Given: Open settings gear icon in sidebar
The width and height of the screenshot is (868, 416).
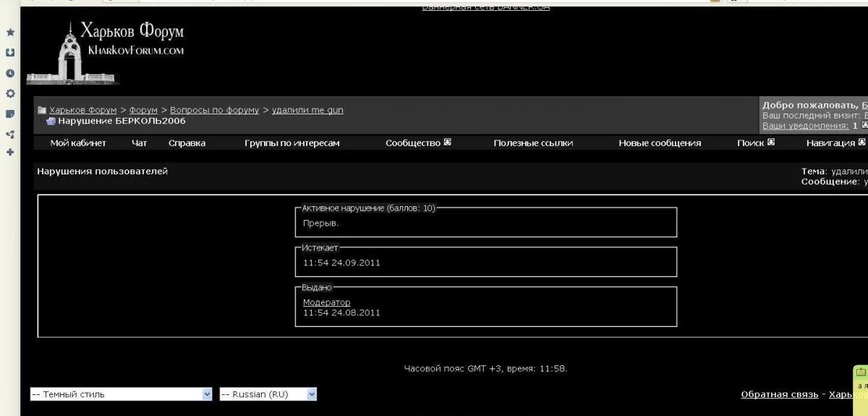Looking at the screenshot, I should pos(10,93).
